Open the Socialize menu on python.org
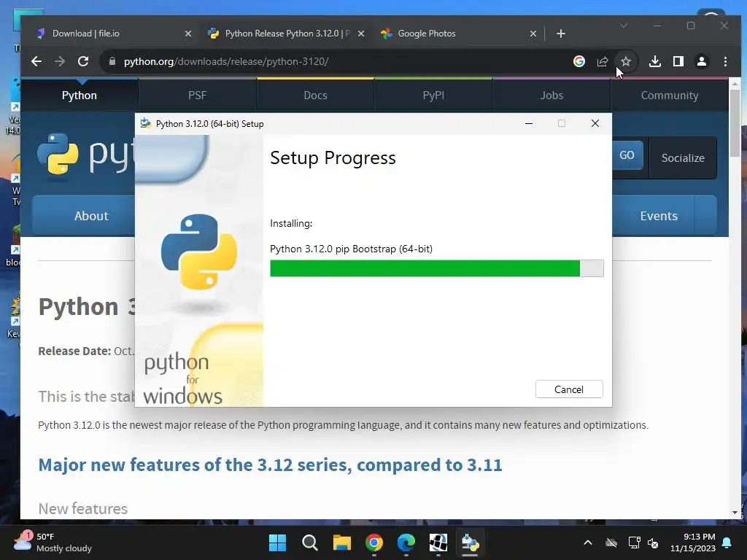 coord(683,158)
